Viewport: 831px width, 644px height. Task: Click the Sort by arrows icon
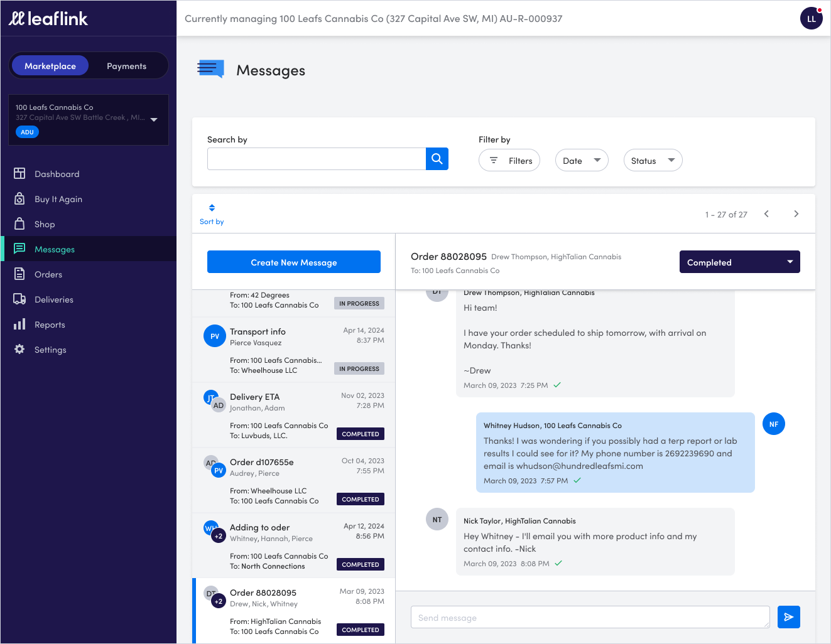[x=212, y=208]
